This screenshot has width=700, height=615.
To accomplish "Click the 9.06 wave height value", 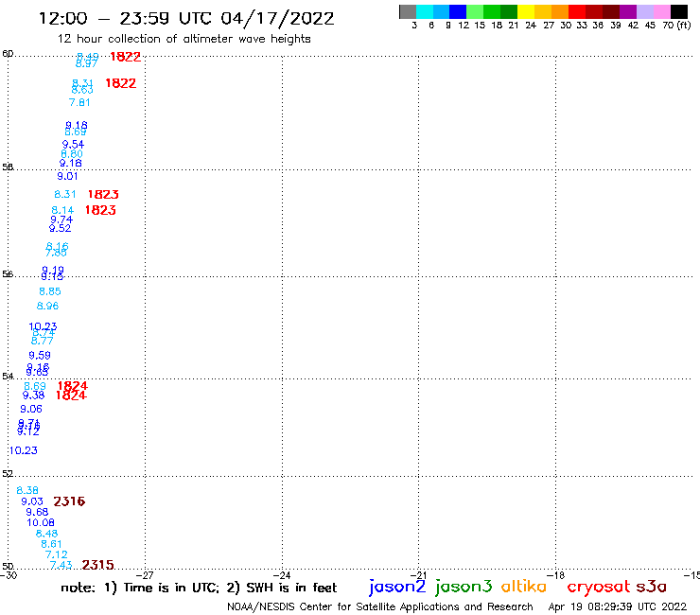I will tap(31, 409).
